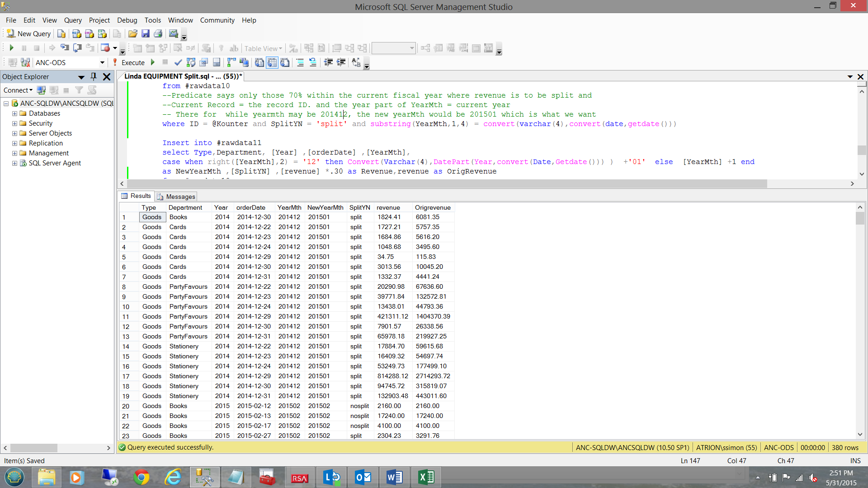Viewport: 868px width, 488px height.
Task: Click the Open File folder icon
Action: click(x=132, y=34)
